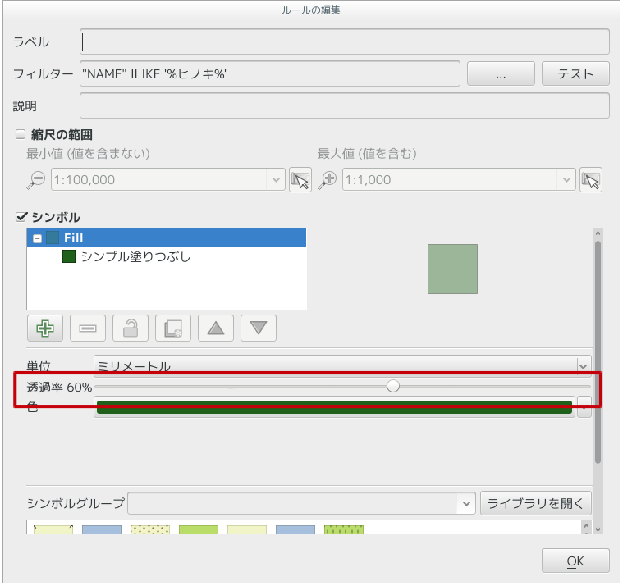
Task: Select the bright green symbol thumbnail
Action: point(198,529)
